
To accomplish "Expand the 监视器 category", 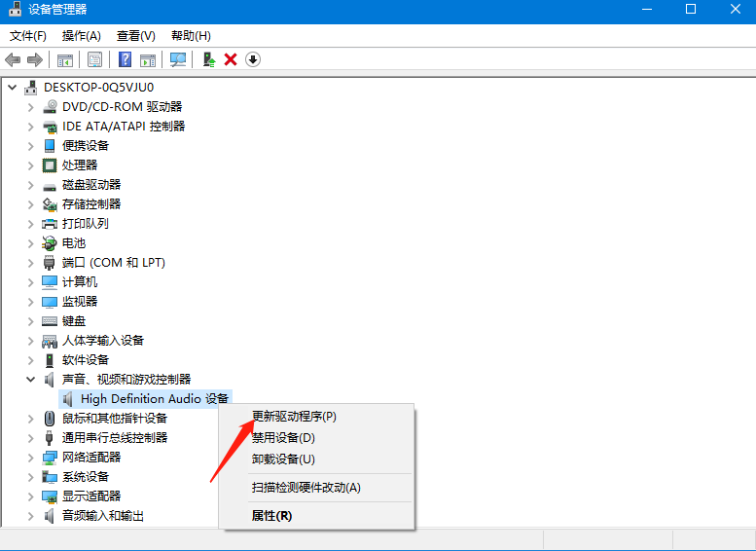I will click(31, 302).
